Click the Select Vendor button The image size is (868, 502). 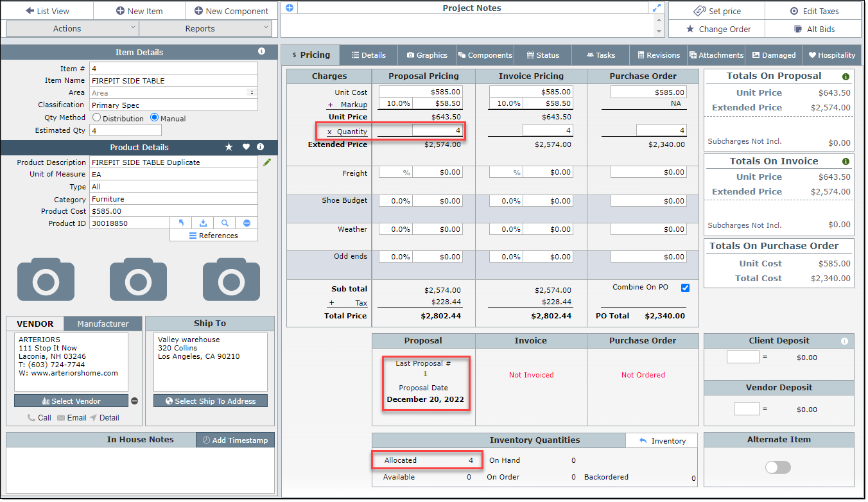pos(71,401)
